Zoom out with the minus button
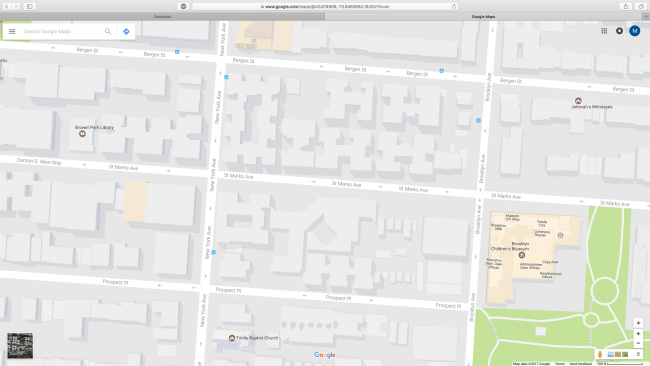Screen dimensions: 650x366 click(638, 343)
